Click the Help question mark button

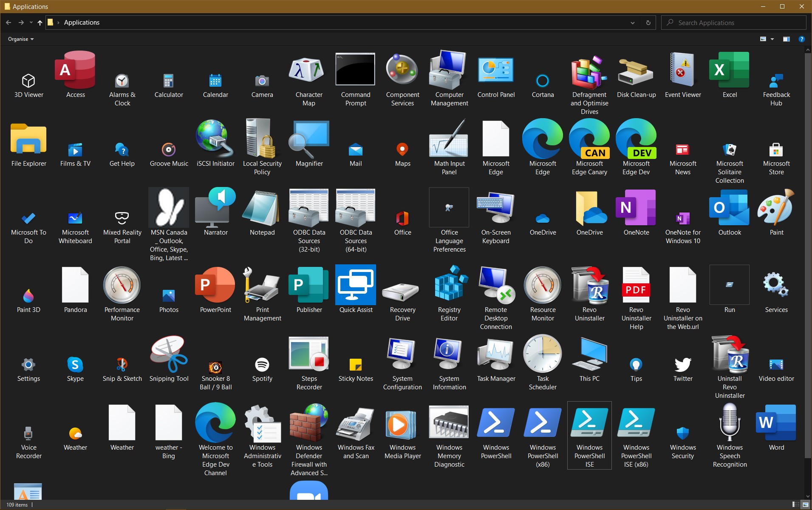(801, 39)
